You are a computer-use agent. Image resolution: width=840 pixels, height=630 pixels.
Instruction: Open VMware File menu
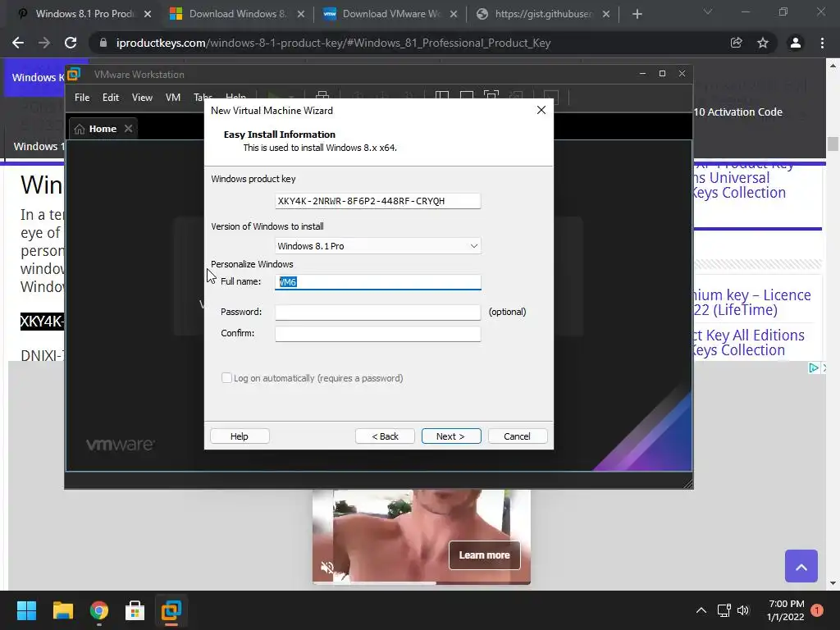tap(82, 98)
